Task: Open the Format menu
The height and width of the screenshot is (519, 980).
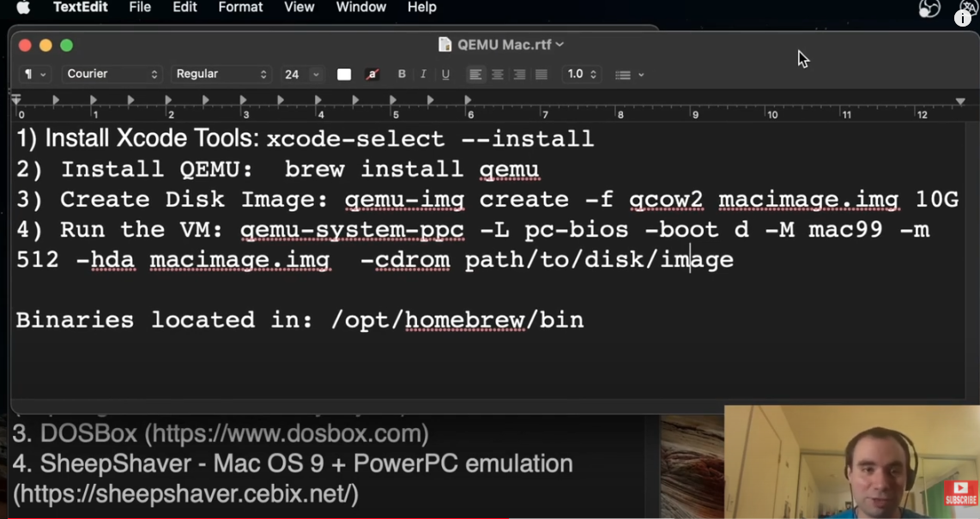Action: pyautogui.click(x=240, y=8)
